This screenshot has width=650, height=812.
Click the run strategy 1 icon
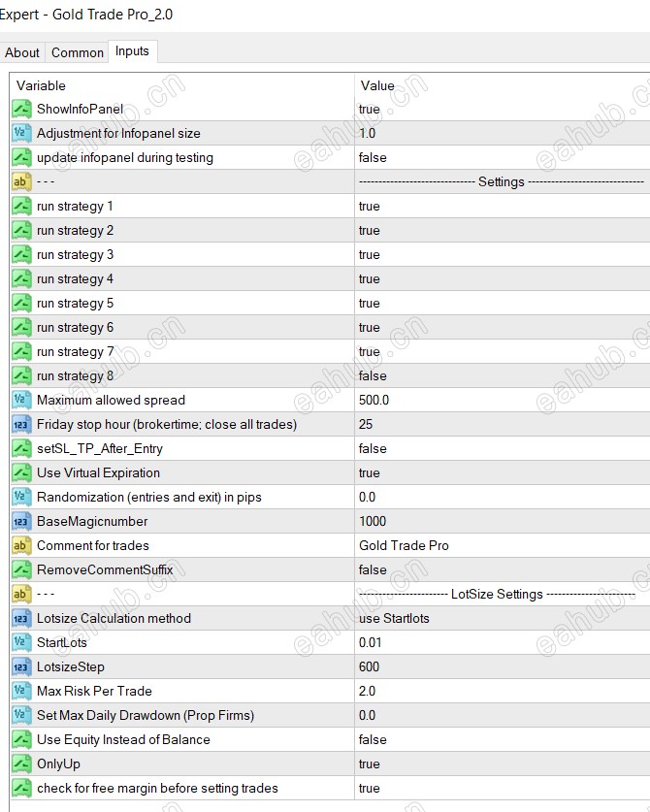click(x=21, y=206)
